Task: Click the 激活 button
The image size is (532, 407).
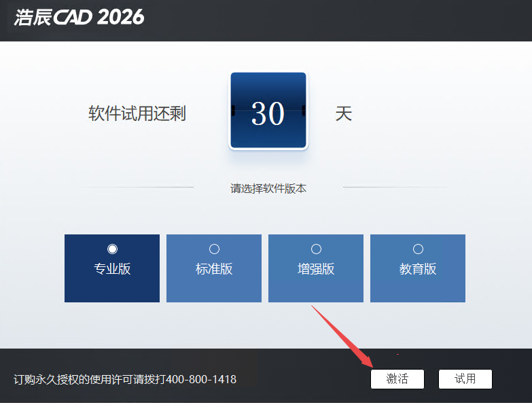Action: click(397, 379)
